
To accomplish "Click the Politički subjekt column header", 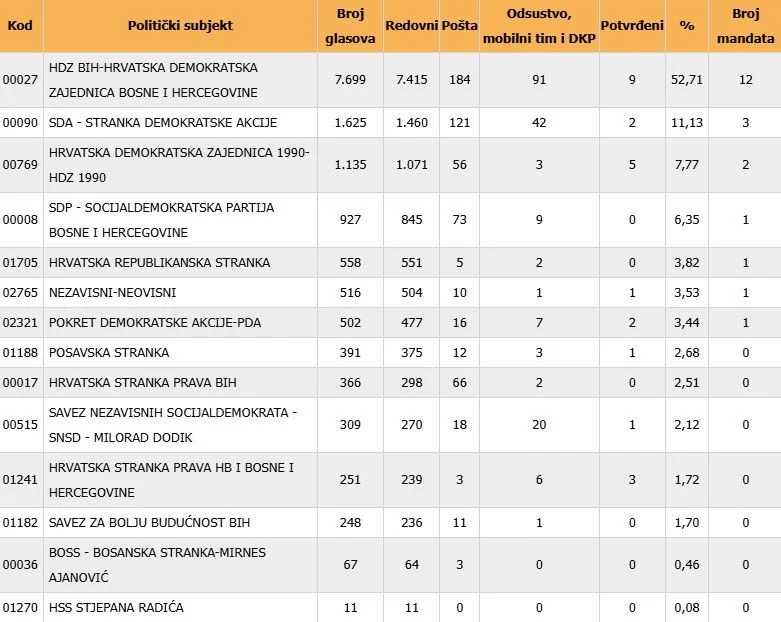I will 180,25.
